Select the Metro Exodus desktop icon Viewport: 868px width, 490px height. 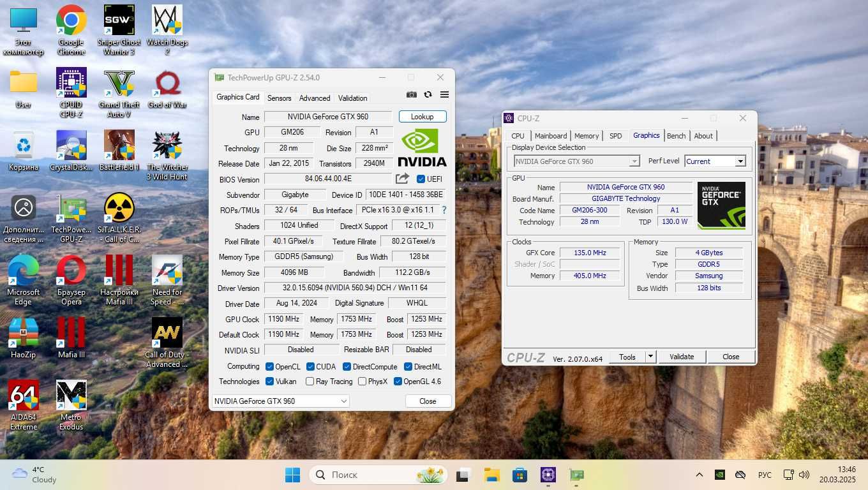[x=71, y=406]
